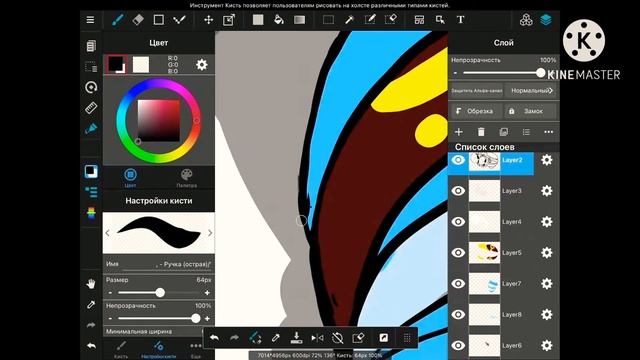
Task: Select the Eraser tool
Action: (x=138, y=20)
